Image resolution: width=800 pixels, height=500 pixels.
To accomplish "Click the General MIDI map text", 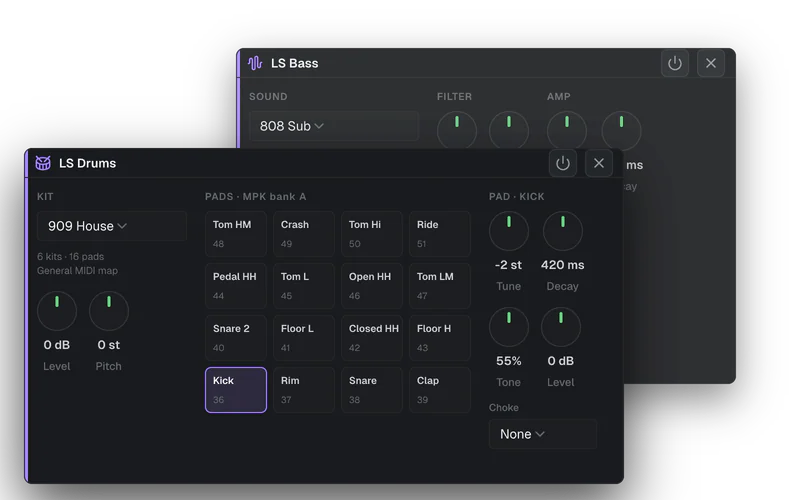I will point(77,271).
